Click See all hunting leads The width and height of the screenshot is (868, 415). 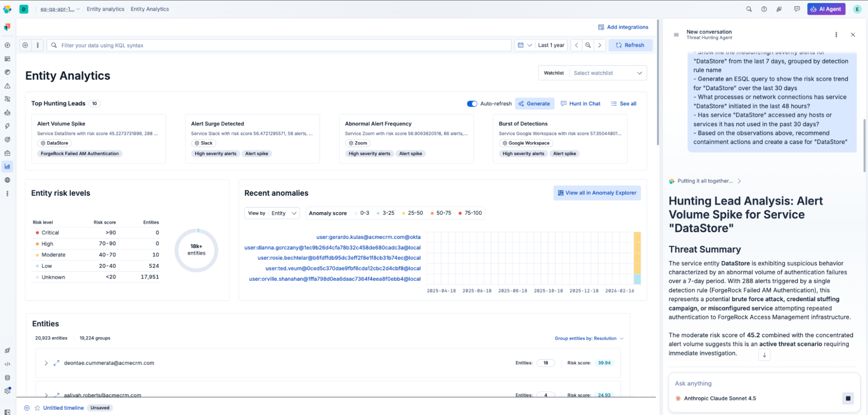(x=624, y=104)
